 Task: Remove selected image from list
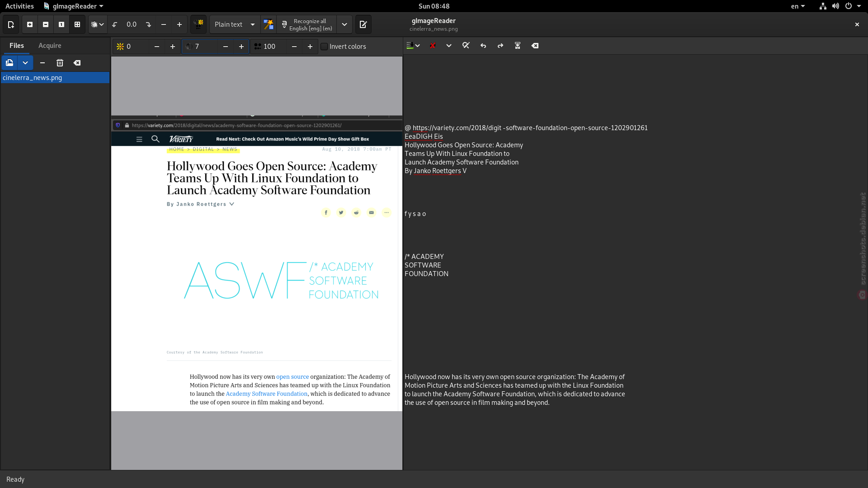click(x=42, y=63)
